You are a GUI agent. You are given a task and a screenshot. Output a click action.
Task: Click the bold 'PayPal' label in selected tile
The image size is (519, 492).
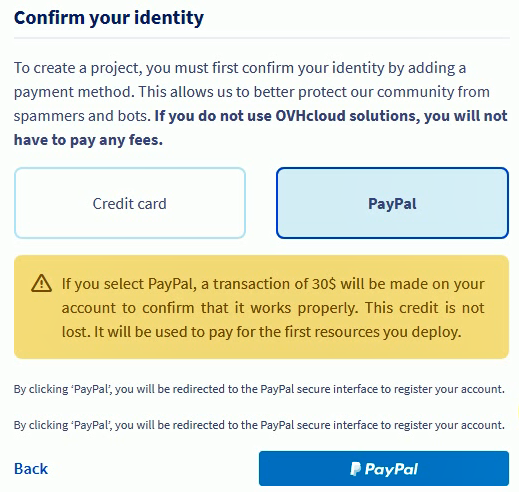click(392, 204)
